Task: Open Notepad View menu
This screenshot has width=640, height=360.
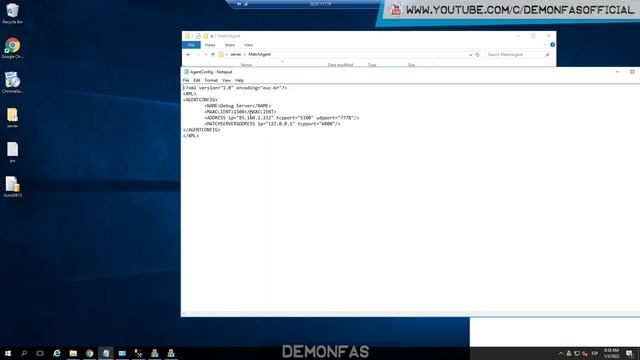Action: [226, 80]
